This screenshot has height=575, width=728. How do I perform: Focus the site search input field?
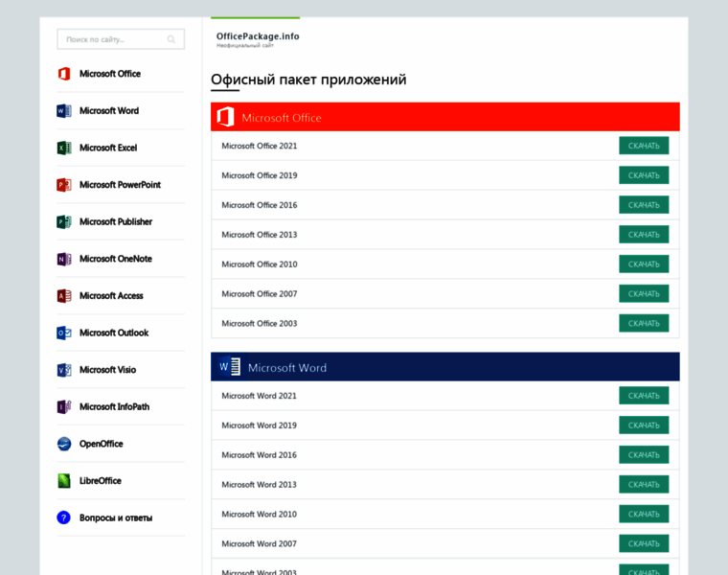click(x=110, y=39)
